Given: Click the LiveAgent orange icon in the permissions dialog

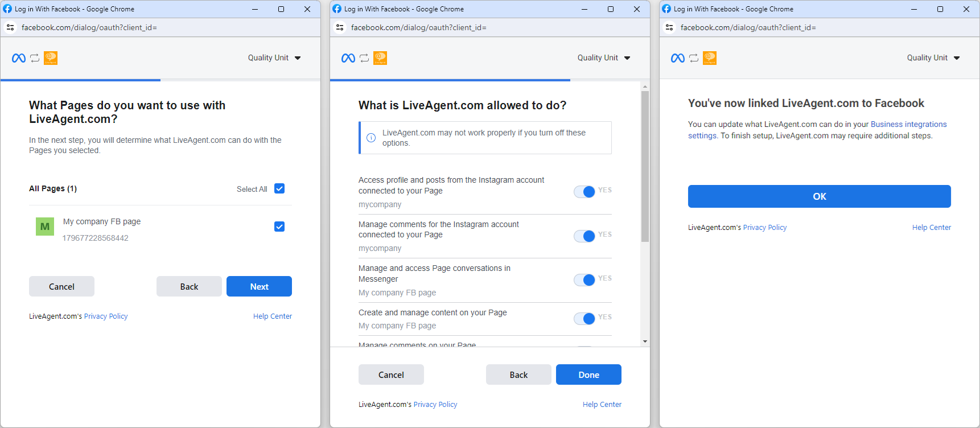Looking at the screenshot, I should point(380,58).
